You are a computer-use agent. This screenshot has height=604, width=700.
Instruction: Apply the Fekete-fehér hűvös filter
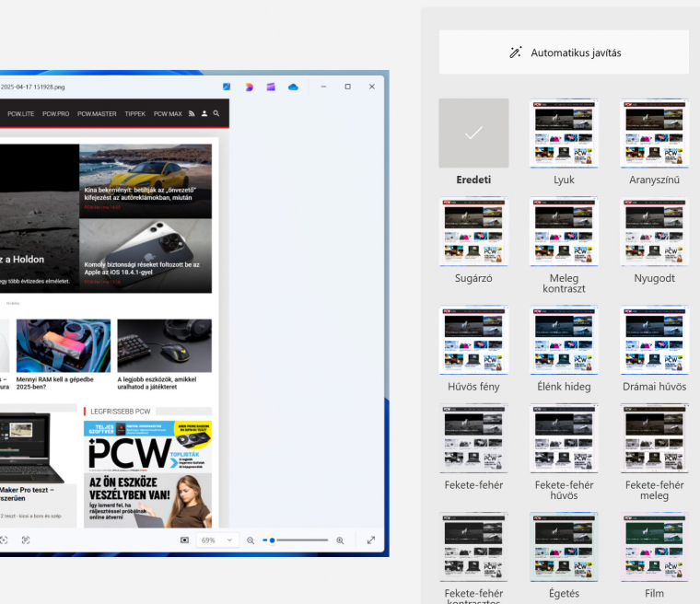(x=564, y=438)
